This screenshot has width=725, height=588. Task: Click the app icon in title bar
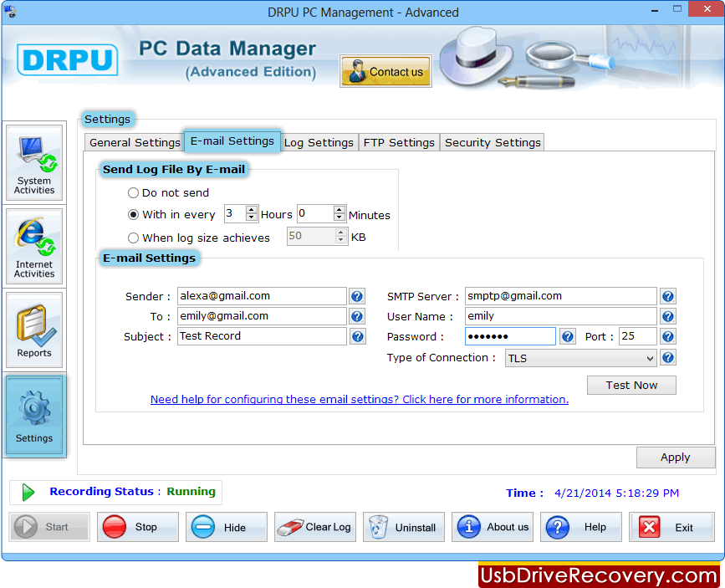click(10, 12)
